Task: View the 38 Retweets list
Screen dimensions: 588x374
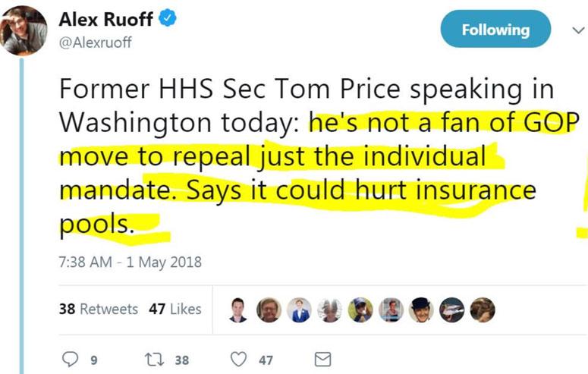Action: 99,309
